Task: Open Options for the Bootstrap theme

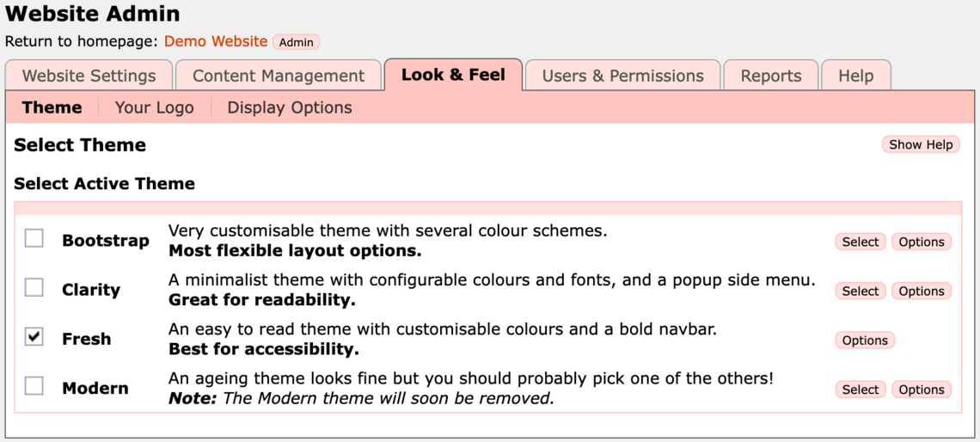Action: click(922, 242)
